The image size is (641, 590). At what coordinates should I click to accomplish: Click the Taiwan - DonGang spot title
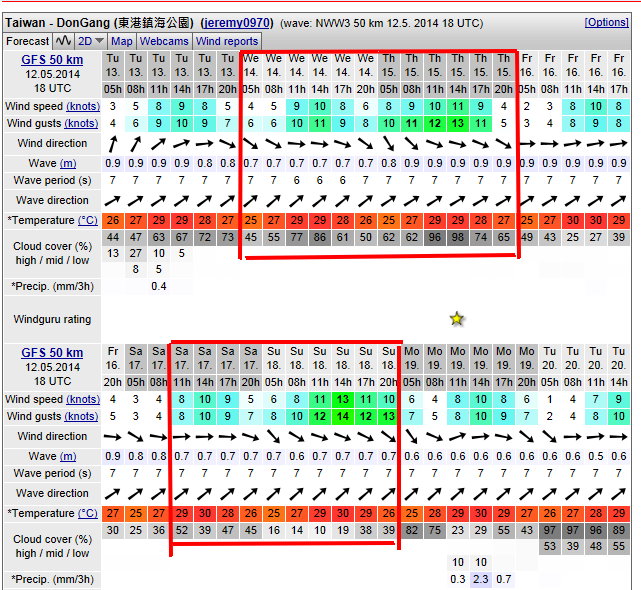pos(99,23)
